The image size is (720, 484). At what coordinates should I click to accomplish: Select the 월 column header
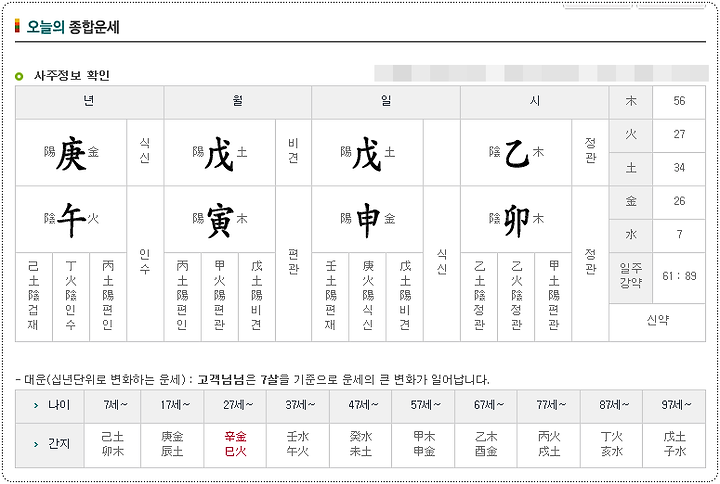238,102
